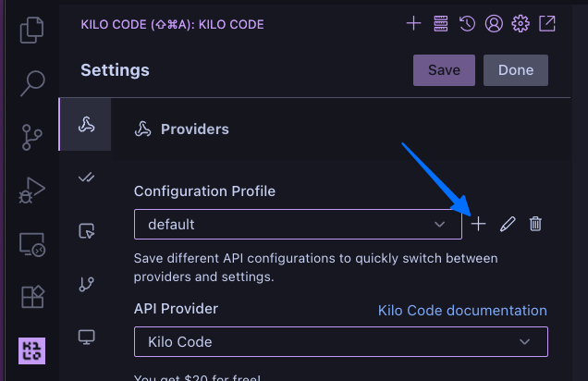
Task: Click the Save settings button
Action: click(x=444, y=70)
